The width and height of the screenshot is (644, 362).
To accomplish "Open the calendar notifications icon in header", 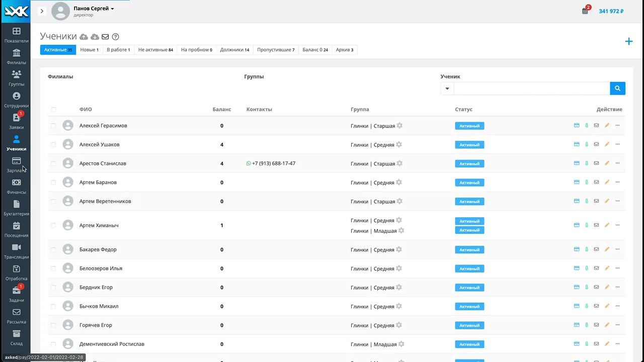I will pyautogui.click(x=585, y=11).
